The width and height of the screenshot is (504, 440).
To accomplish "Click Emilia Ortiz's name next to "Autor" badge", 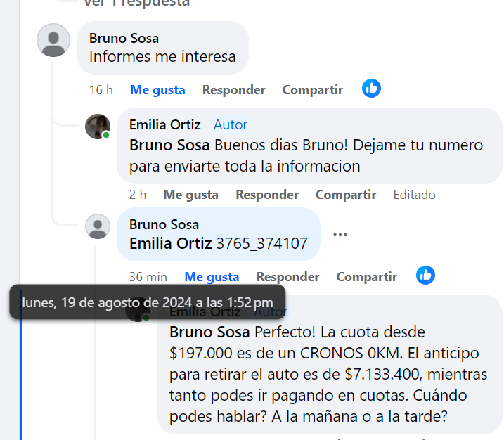I will 164,124.
